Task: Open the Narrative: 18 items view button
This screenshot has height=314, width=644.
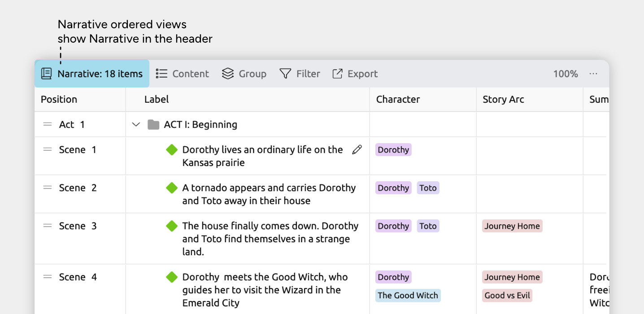Action: point(92,74)
